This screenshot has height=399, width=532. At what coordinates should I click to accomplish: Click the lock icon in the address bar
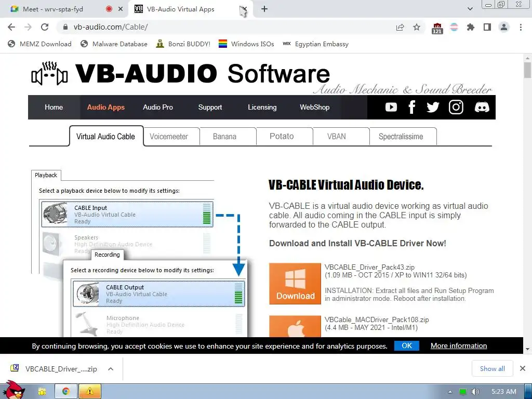pyautogui.click(x=65, y=27)
